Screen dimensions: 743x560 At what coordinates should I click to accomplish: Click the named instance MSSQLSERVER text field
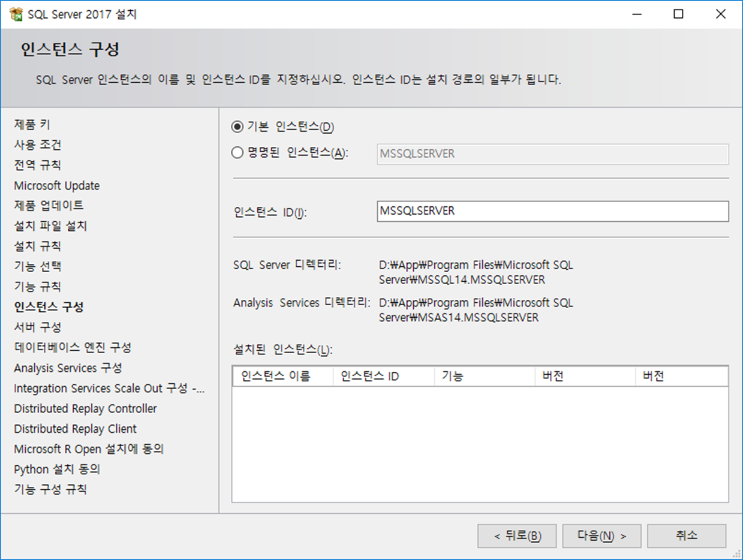553,153
